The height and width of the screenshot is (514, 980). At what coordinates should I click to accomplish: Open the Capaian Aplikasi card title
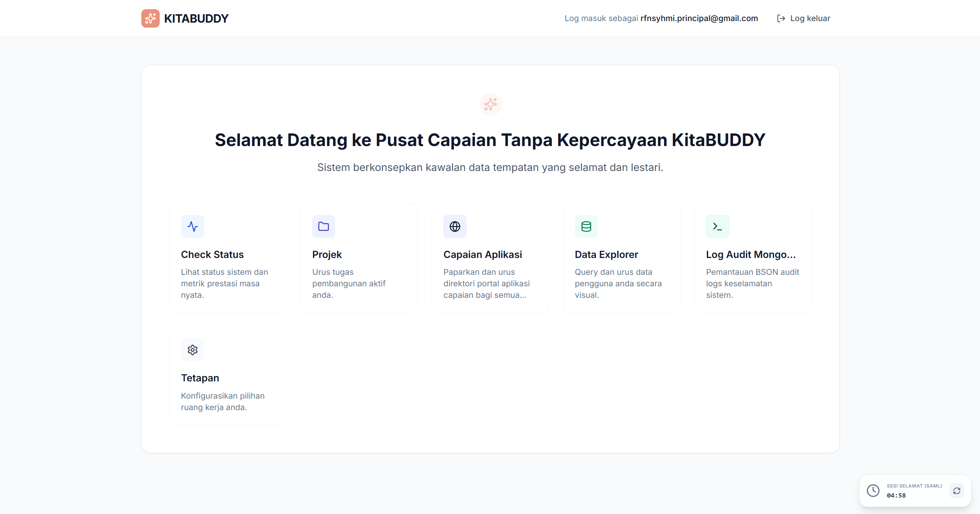point(483,255)
